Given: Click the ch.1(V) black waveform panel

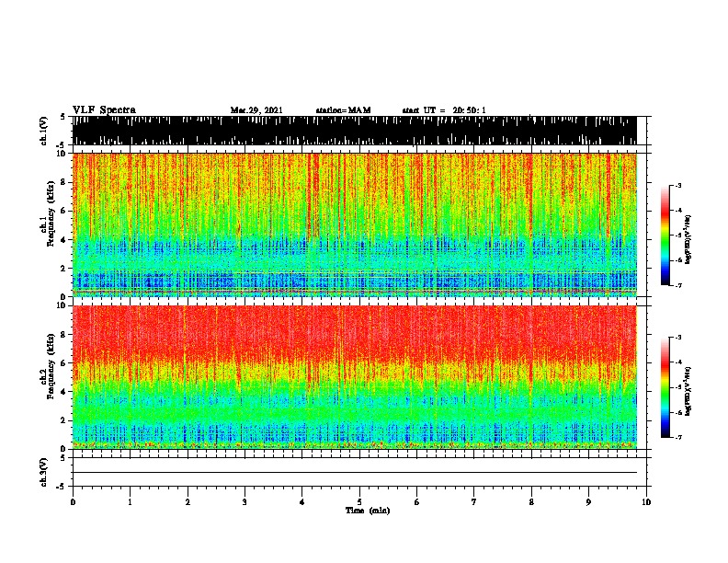Looking at the screenshot, I should tap(355, 131).
